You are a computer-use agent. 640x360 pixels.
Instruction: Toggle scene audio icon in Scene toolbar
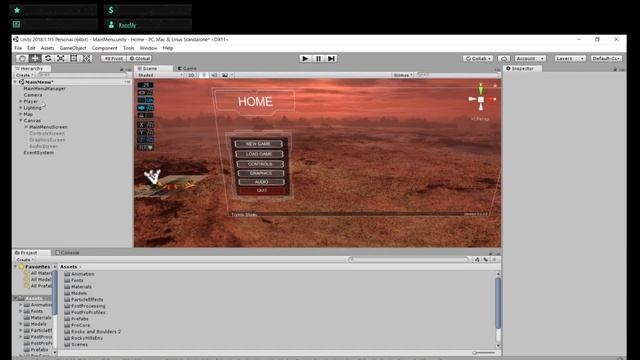pyautogui.click(x=214, y=75)
